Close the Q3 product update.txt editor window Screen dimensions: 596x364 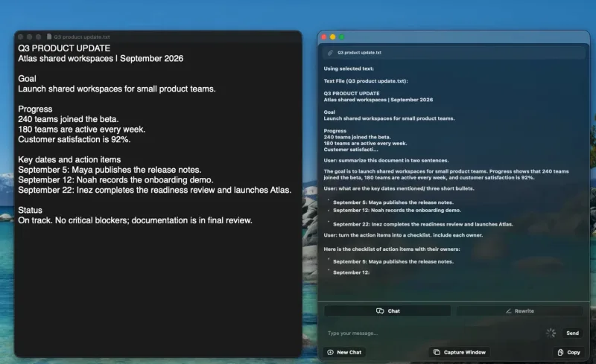pyautogui.click(x=21, y=37)
